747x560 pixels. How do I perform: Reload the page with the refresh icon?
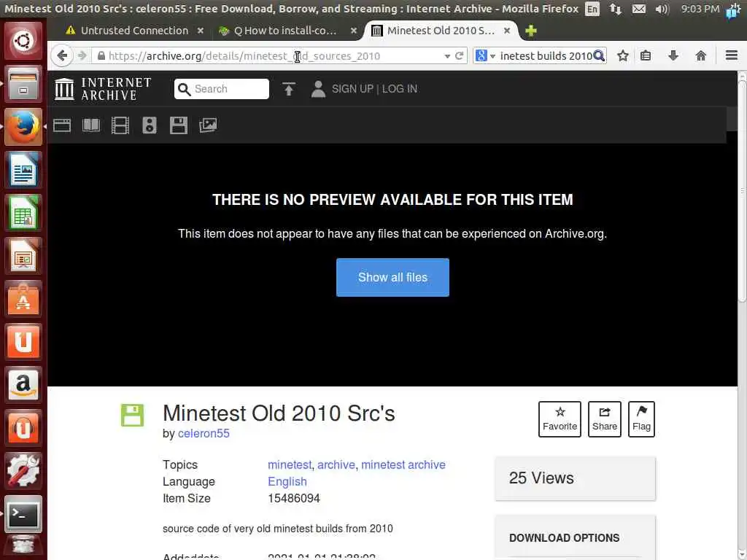460,55
